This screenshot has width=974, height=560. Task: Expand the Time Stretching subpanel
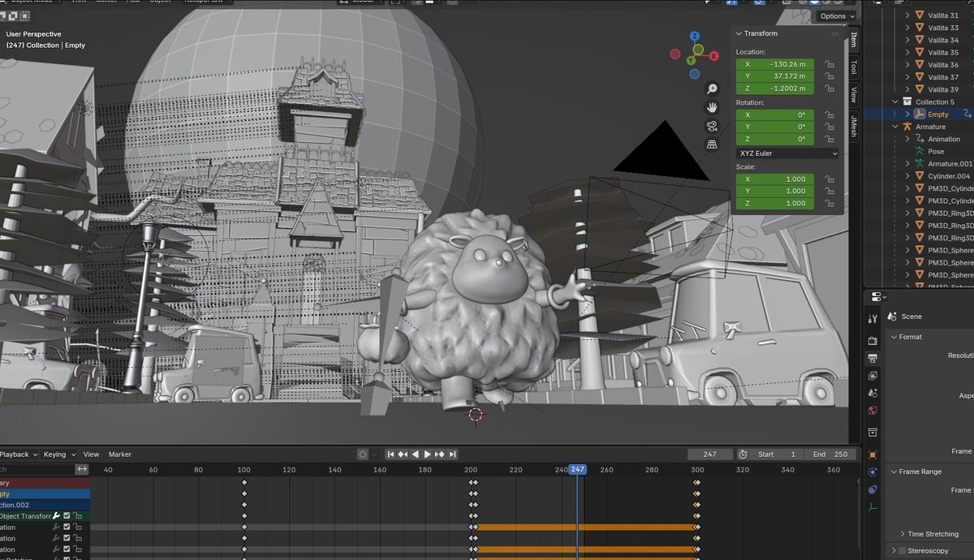click(903, 534)
